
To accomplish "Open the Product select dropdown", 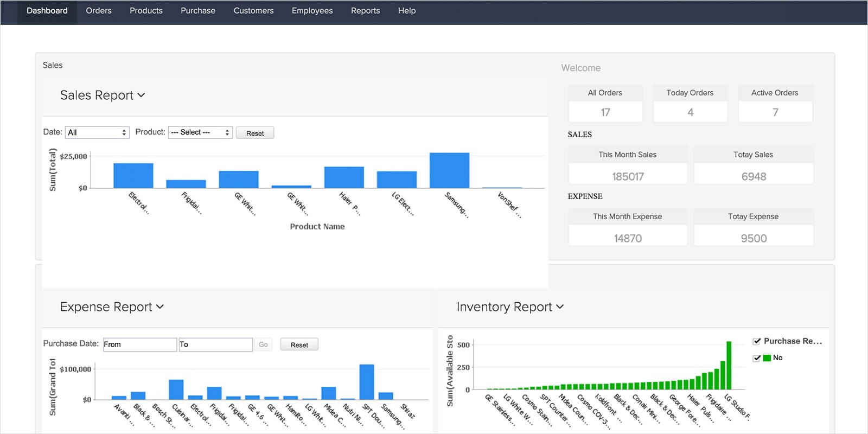I will 200,132.
